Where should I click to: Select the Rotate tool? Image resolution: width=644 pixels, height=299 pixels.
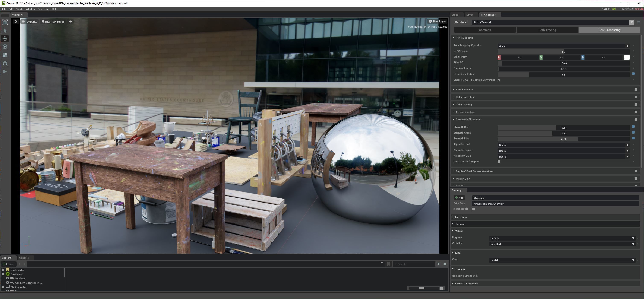pyautogui.click(x=5, y=47)
